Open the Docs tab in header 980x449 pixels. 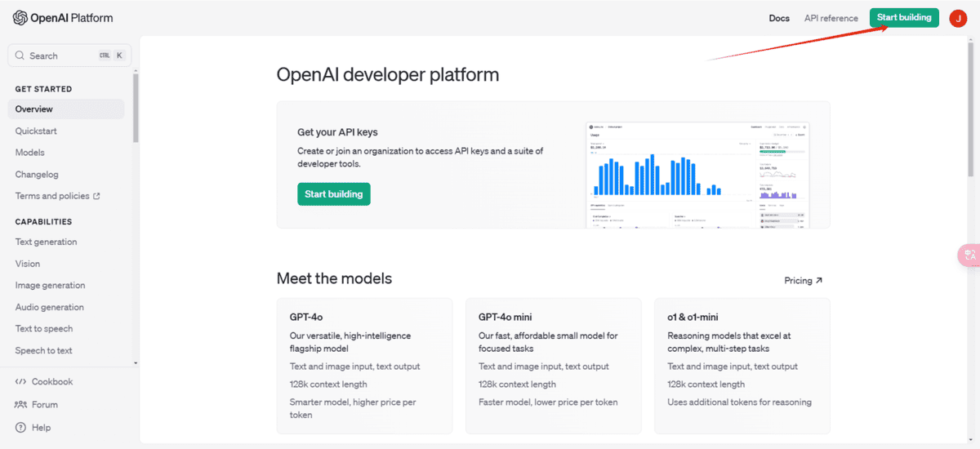coord(779,18)
